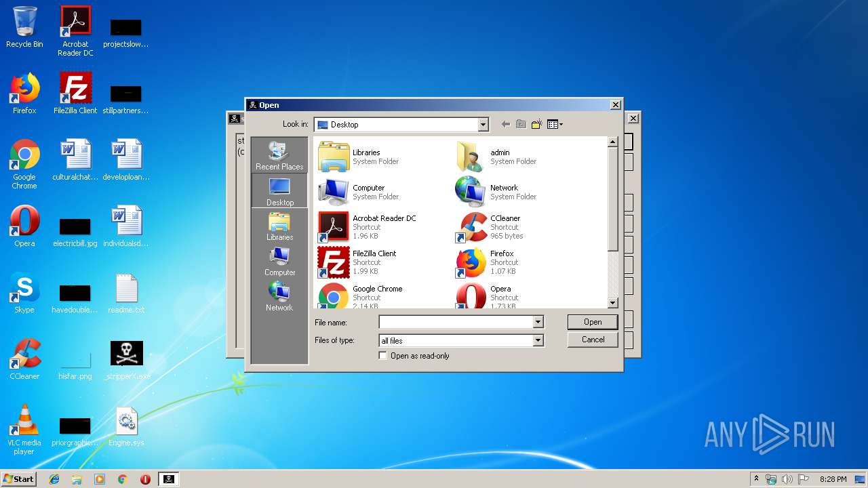
Task: Select _stripperX.exe skull icon on desktop
Action: [x=126, y=359]
